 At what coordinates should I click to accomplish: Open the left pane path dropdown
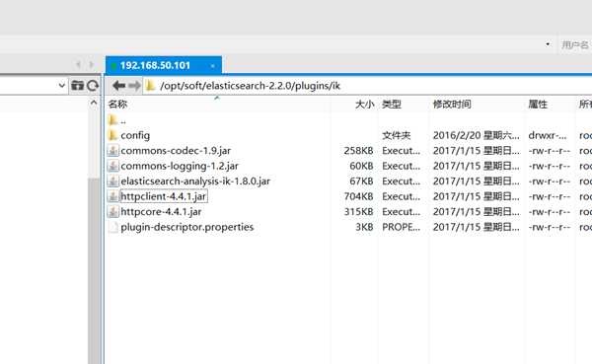pos(62,86)
